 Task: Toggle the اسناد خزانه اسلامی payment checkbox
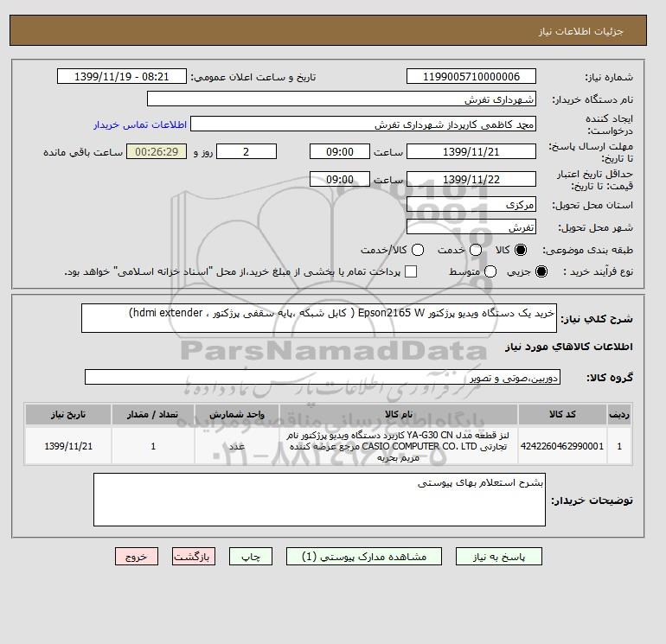pos(411,271)
